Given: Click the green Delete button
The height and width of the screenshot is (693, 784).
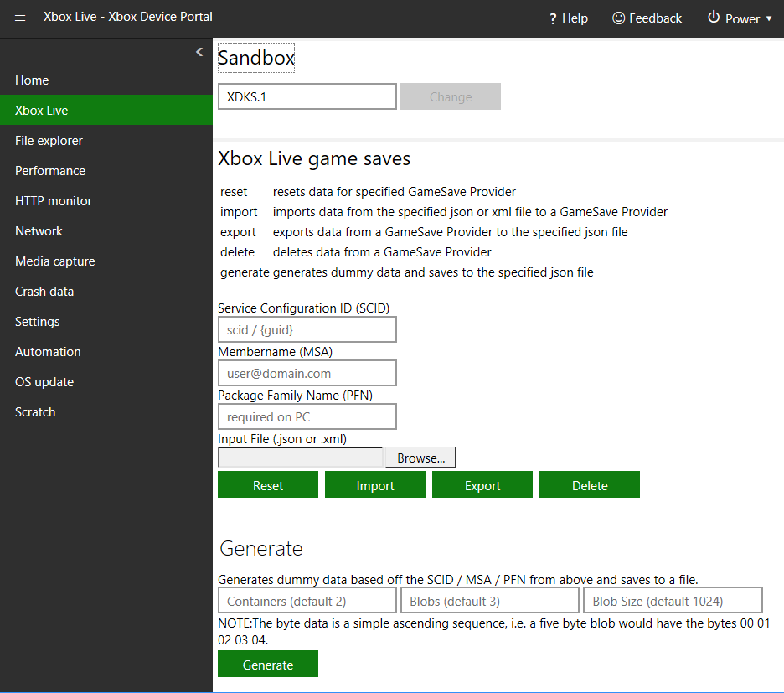Looking at the screenshot, I should (590, 485).
